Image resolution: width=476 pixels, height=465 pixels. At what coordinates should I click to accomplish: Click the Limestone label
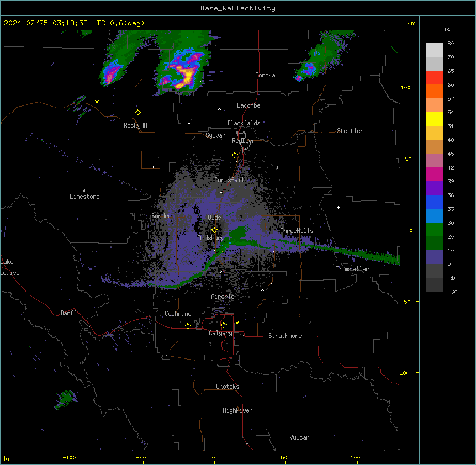tap(84, 197)
